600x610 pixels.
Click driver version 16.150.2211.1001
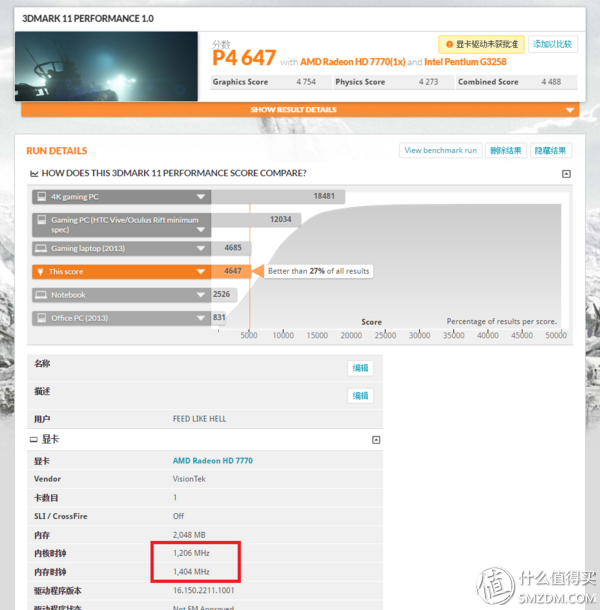click(204, 591)
